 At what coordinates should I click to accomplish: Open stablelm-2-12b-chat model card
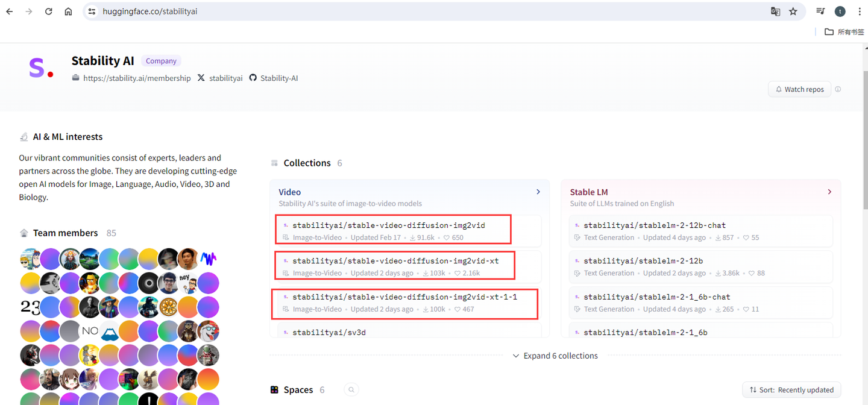pos(655,225)
